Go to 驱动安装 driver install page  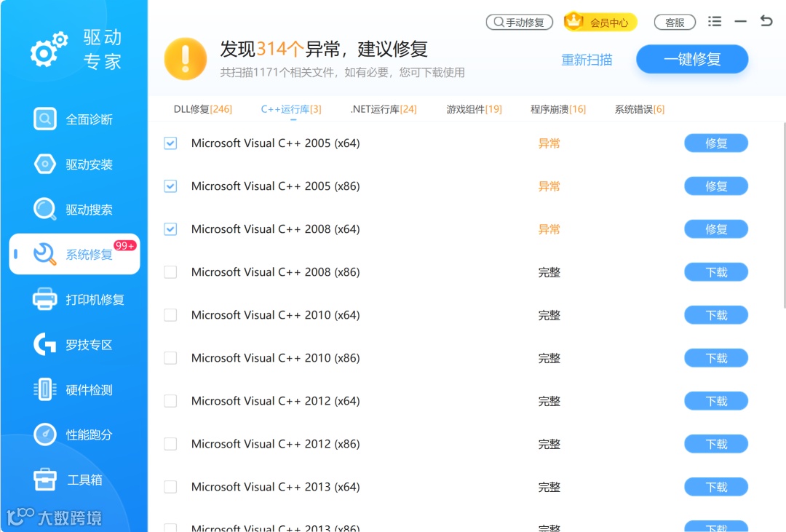(x=74, y=164)
